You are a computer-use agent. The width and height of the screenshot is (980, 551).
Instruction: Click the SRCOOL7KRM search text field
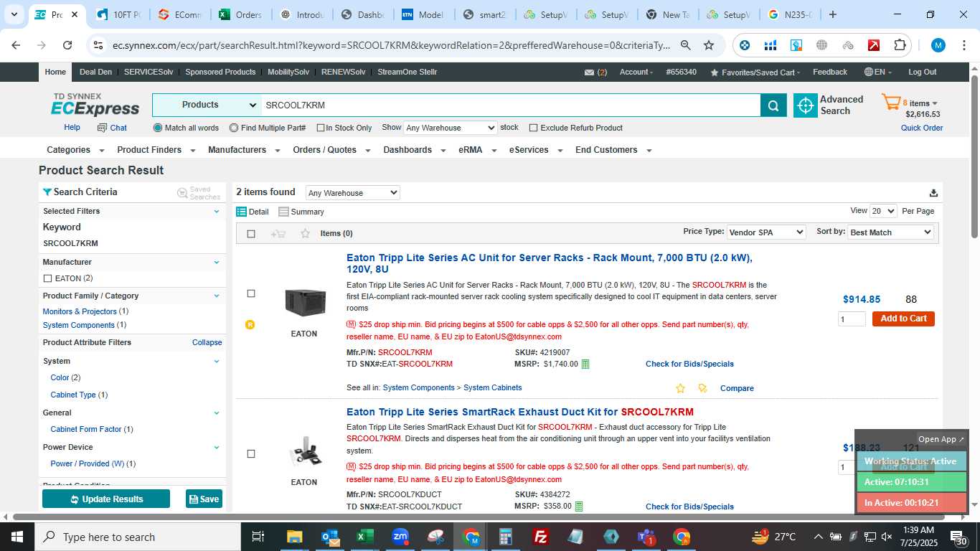(511, 105)
